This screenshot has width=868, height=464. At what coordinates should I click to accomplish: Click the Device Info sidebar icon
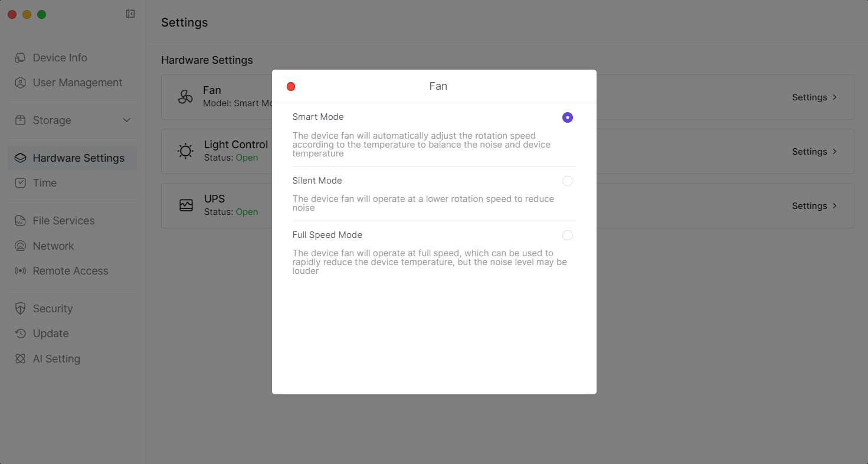pyautogui.click(x=21, y=58)
